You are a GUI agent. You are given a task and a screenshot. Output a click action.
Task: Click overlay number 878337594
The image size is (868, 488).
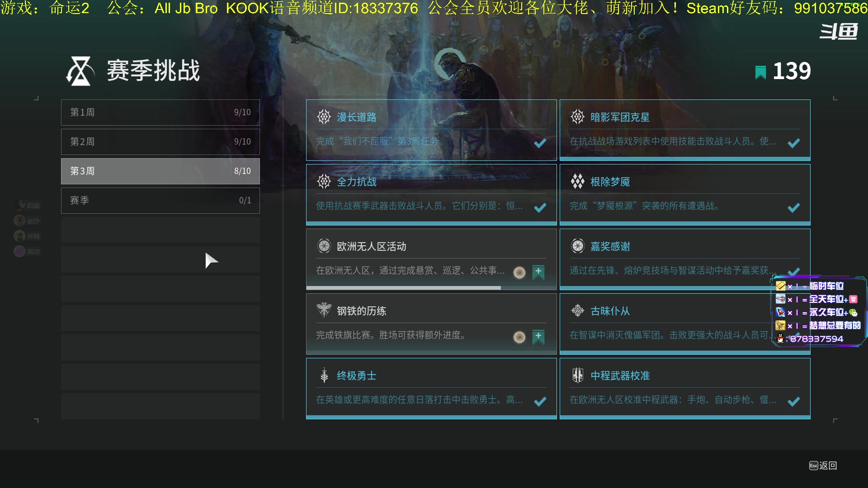(816, 339)
